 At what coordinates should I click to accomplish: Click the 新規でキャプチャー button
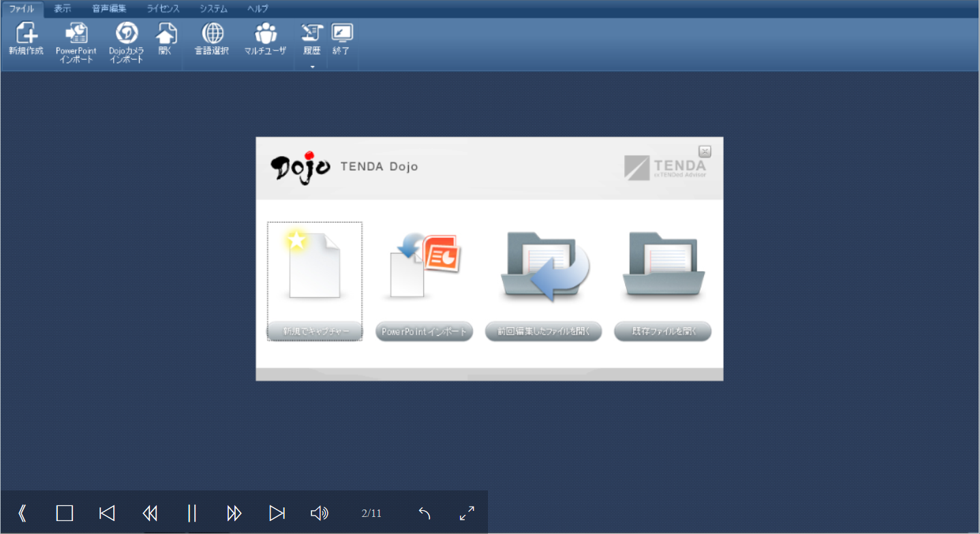tap(315, 332)
